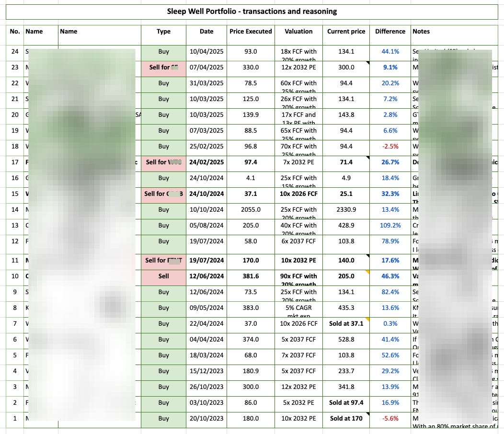
Task: Select the difference cell -2.5%
Action: (x=390, y=148)
